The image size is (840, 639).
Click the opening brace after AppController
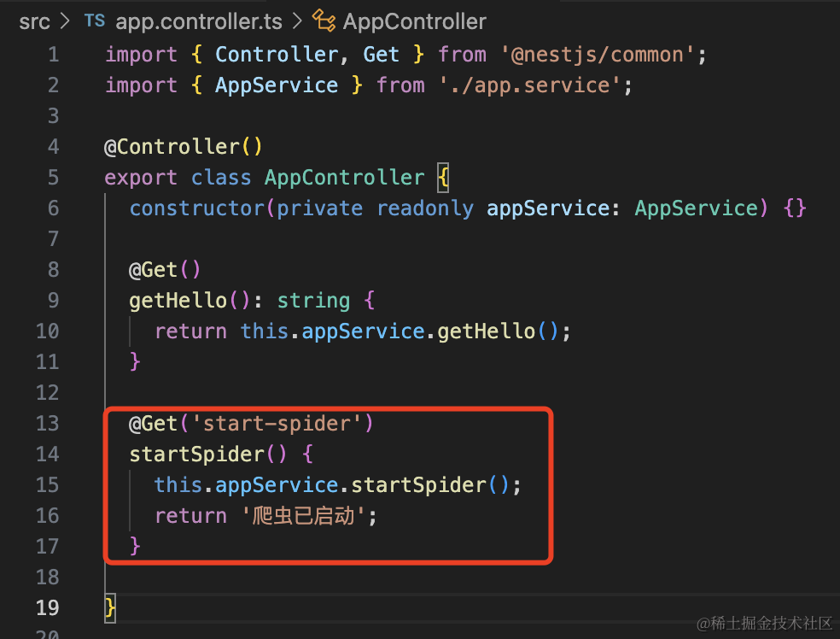tap(443, 178)
